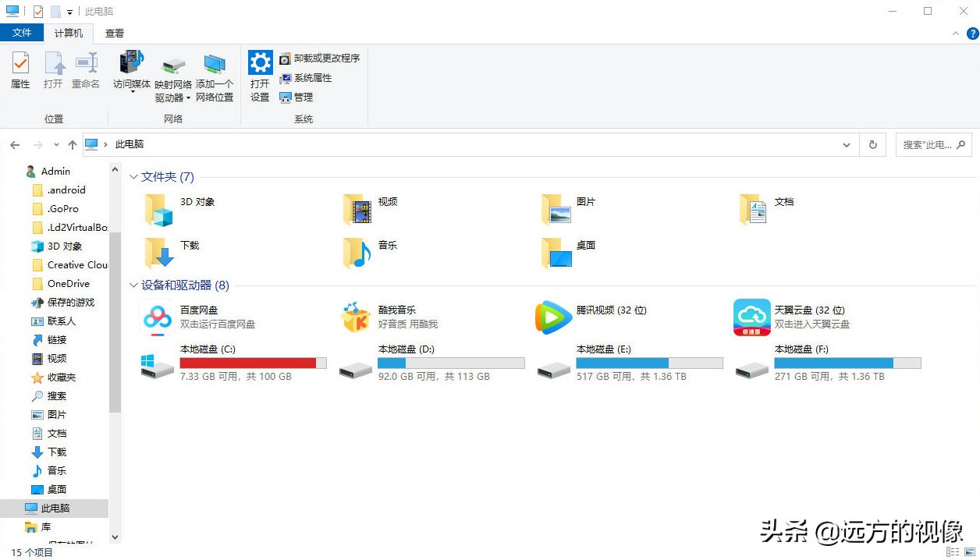Open the 百度网盘 application icon
The height and width of the screenshot is (560, 980).
tap(158, 317)
